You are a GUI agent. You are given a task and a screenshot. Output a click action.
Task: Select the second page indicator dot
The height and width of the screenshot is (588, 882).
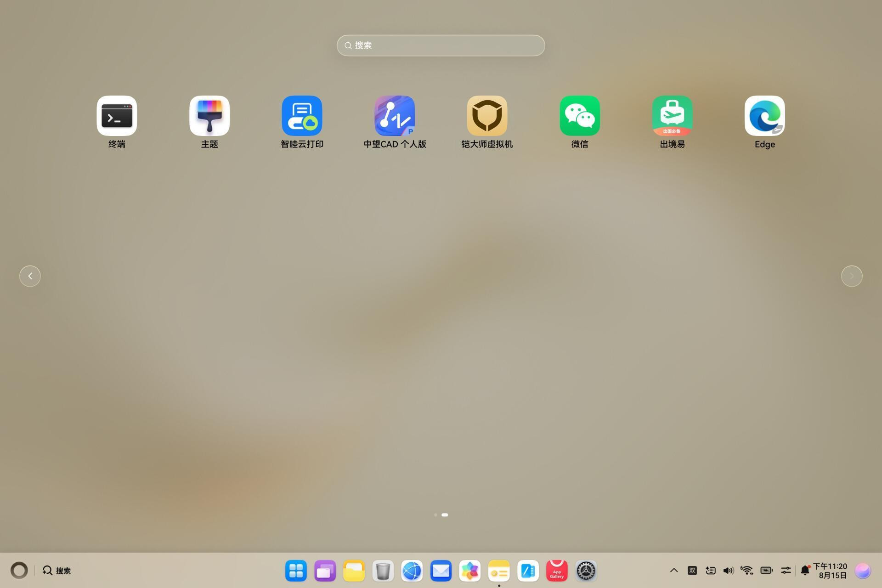coord(445,515)
